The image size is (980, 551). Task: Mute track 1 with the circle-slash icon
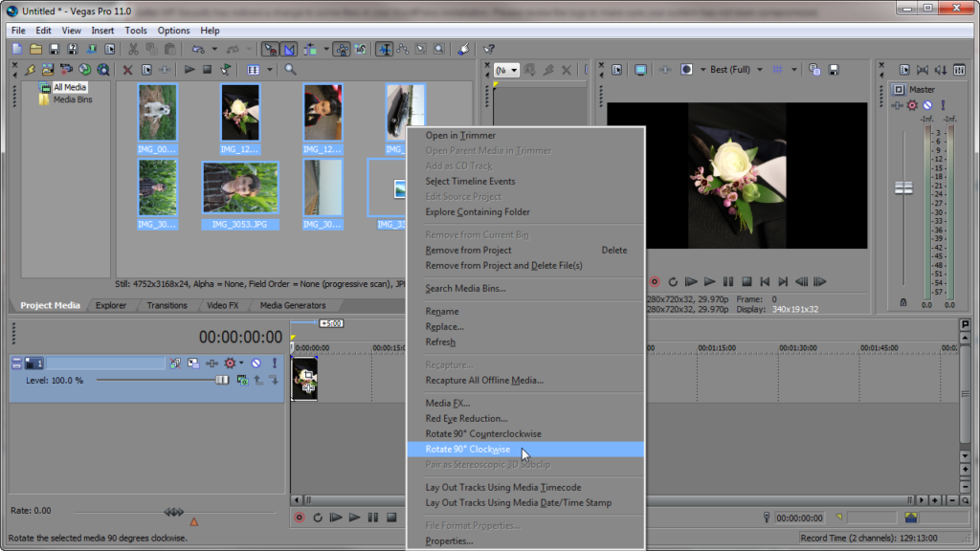tap(256, 363)
